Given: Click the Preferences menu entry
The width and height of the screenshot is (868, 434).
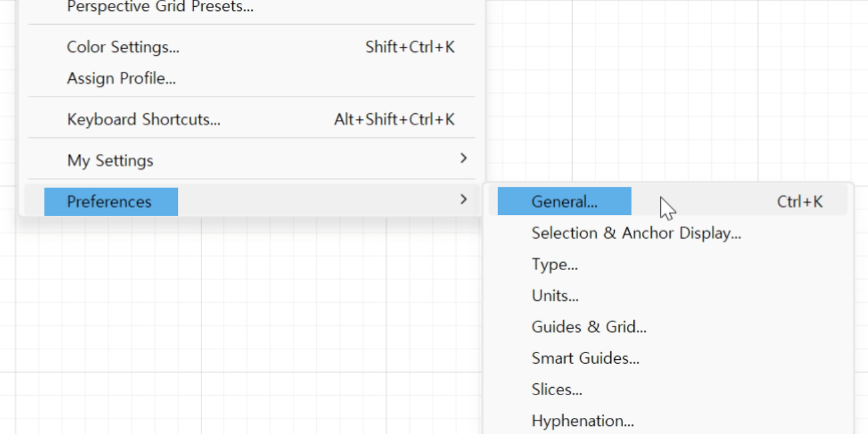Looking at the screenshot, I should 251,202.
